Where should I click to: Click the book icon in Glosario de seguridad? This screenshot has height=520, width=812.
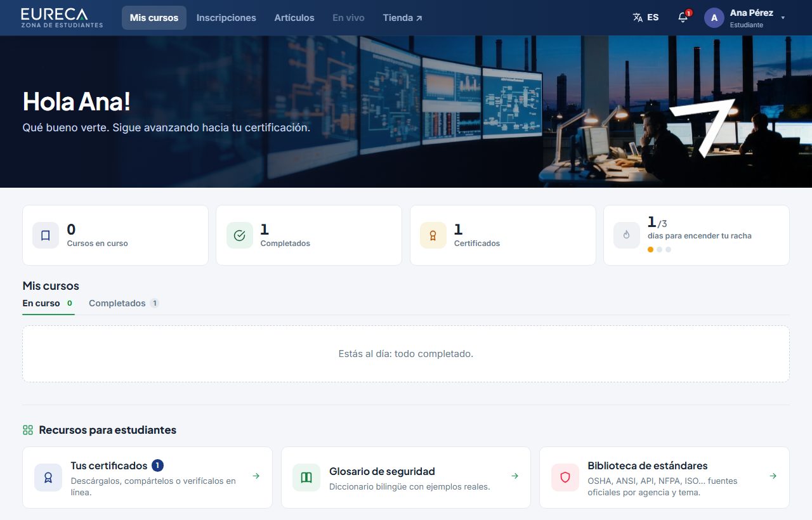click(306, 478)
